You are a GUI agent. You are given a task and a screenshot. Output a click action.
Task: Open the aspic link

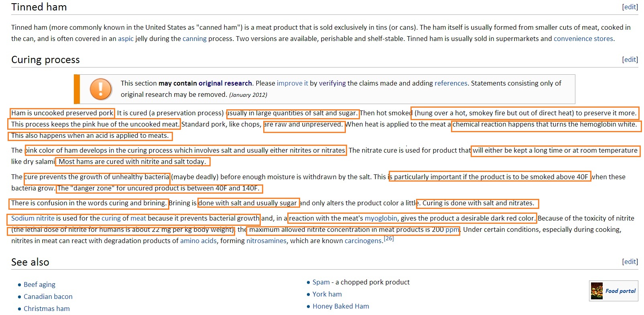[x=126, y=39]
